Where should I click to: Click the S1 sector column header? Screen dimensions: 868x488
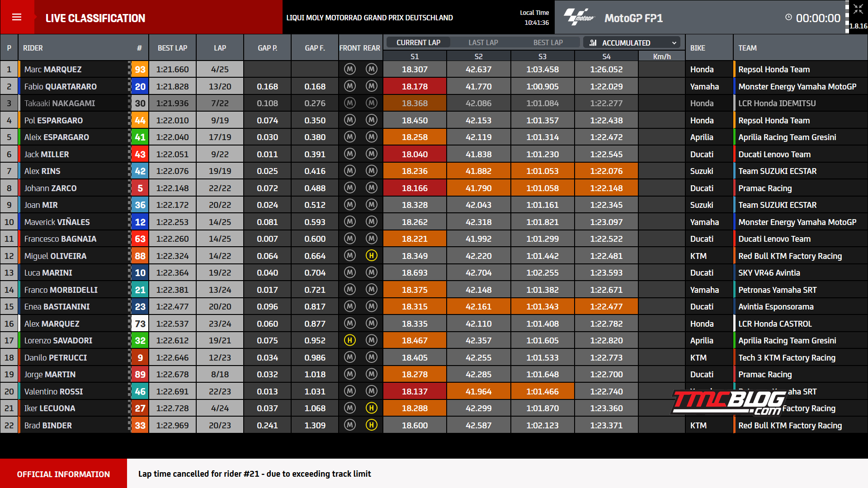point(415,56)
